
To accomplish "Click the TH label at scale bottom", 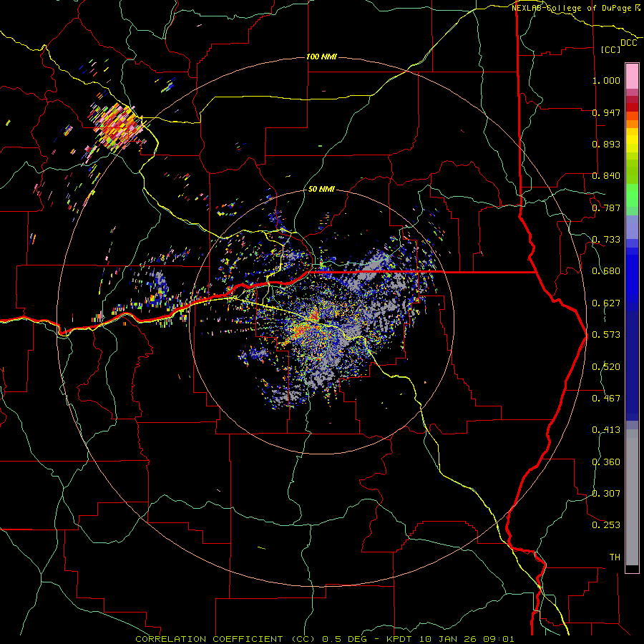I will click(x=615, y=557).
